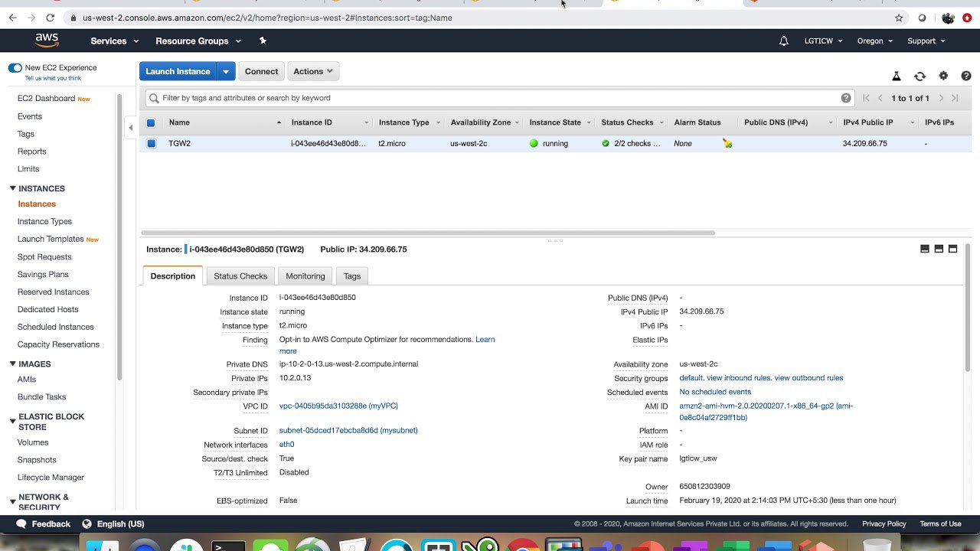Click the instance filter search field
This screenshot has width=980, height=551.
pos(500,98)
